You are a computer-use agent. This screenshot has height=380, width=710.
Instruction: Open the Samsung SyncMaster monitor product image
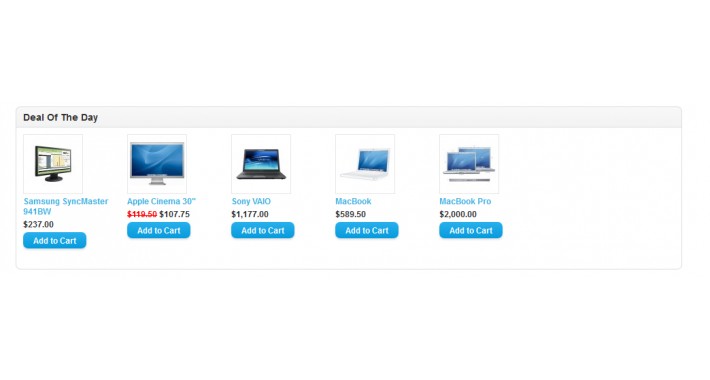pos(53,164)
